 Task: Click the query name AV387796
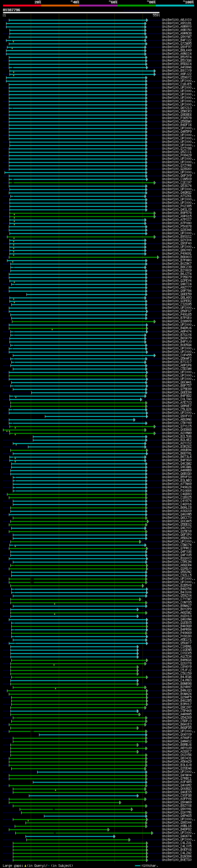11,10
